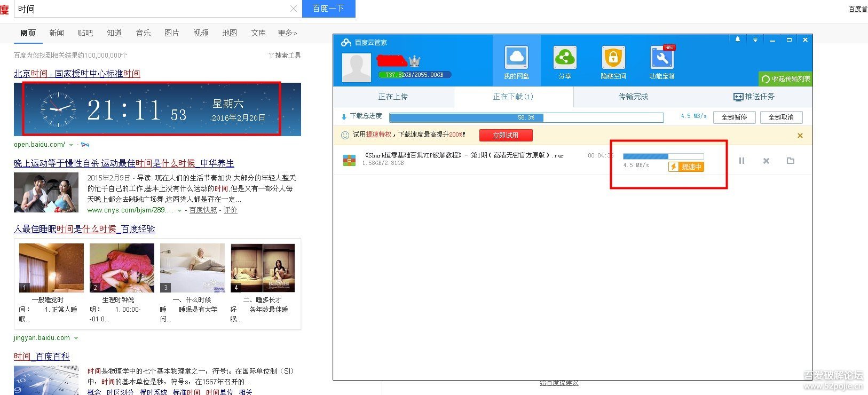Switch to the 正在下载(1) tab

click(513, 97)
